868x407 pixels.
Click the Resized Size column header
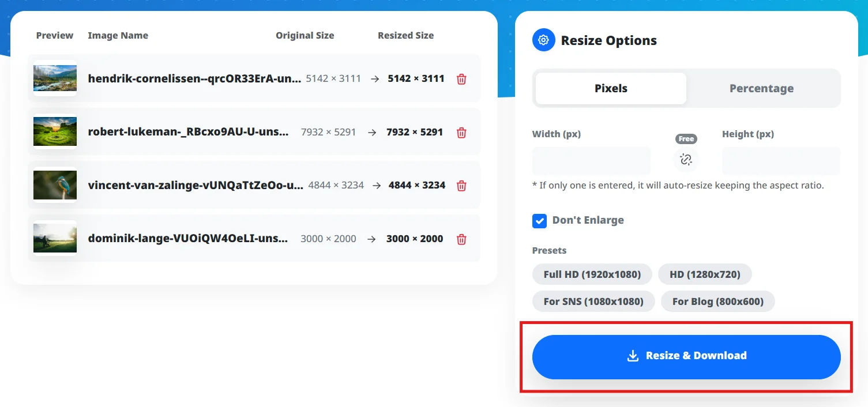coord(405,36)
